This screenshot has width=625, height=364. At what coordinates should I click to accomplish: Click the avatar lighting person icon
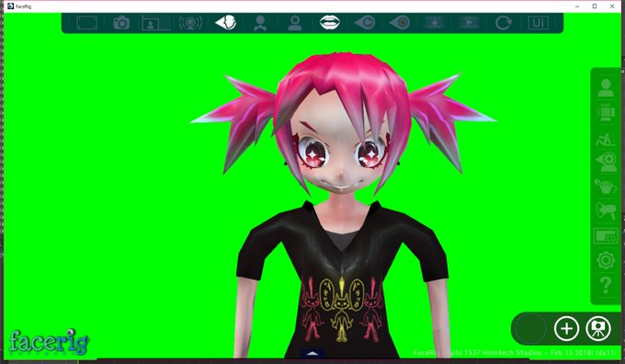[x=295, y=23]
